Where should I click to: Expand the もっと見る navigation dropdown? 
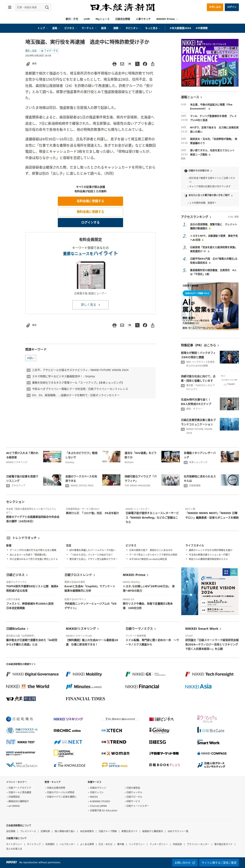pos(153,28)
